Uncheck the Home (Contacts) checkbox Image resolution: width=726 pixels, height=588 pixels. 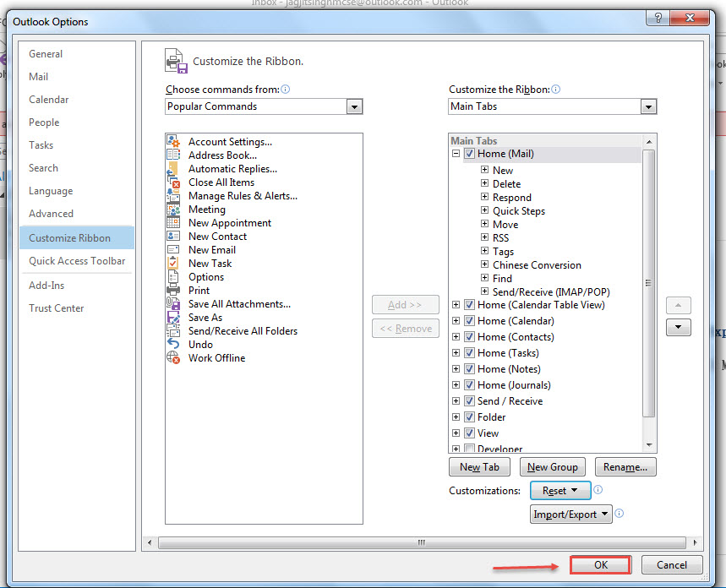(469, 336)
